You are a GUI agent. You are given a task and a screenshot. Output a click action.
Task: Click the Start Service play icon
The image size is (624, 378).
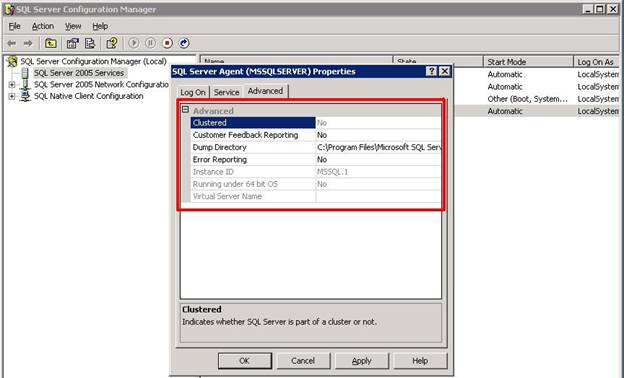tap(134, 43)
